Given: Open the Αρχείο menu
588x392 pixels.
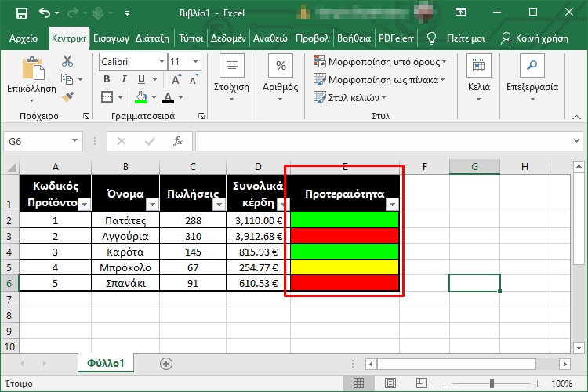Looking at the screenshot, I should pyautogui.click(x=24, y=38).
